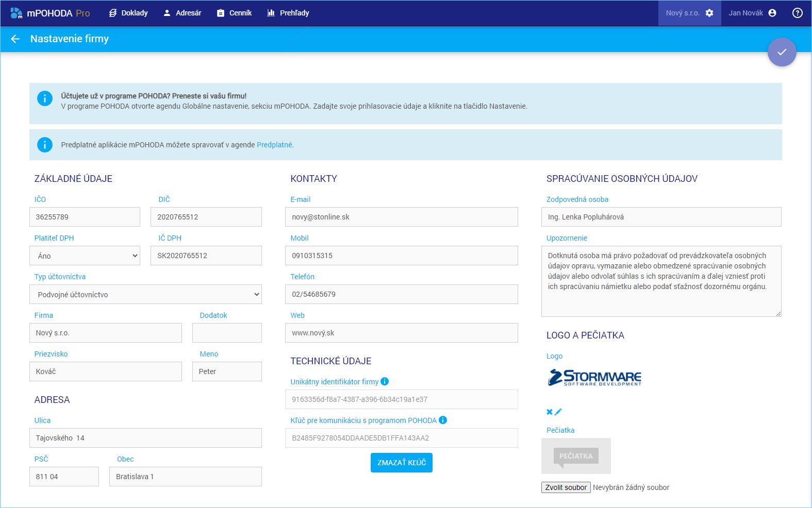This screenshot has width=812, height=508.
Task: Click the ZÁKLADNÉ ÚDAJE heading
Action: (73, 179)
